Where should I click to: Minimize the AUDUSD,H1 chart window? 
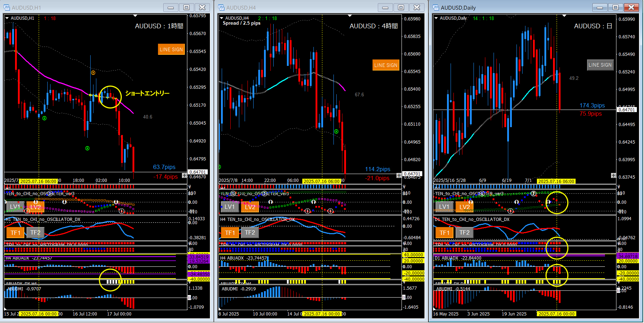pos(171,8)
